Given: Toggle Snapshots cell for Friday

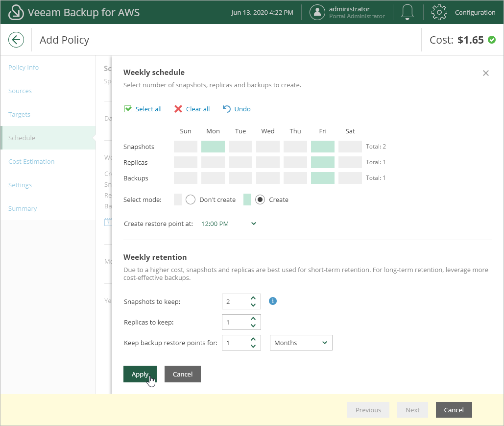Looking at the screenshot, I should coord(323,147).
